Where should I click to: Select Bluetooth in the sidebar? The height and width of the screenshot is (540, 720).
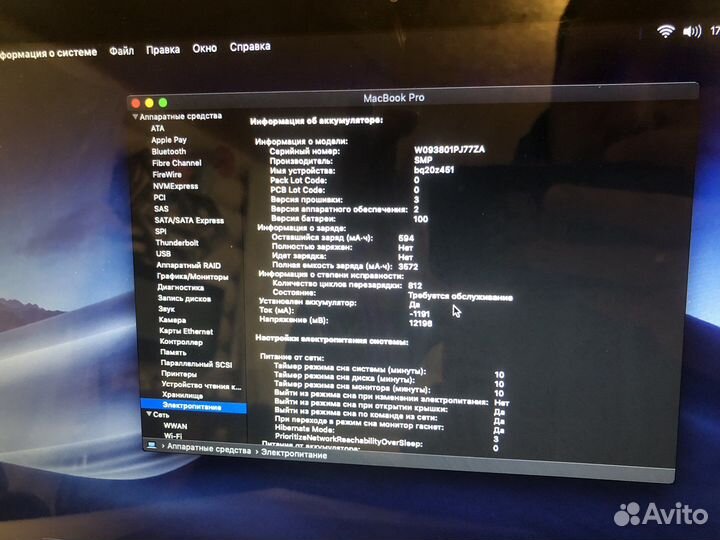pyautogui.click(x=169, y=151)
